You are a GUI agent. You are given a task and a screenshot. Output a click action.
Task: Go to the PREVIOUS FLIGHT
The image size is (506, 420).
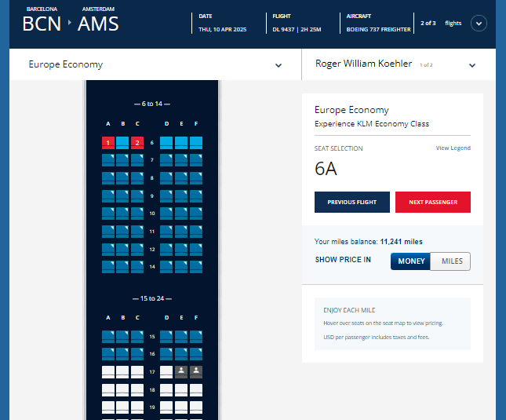tap(352, 202)
